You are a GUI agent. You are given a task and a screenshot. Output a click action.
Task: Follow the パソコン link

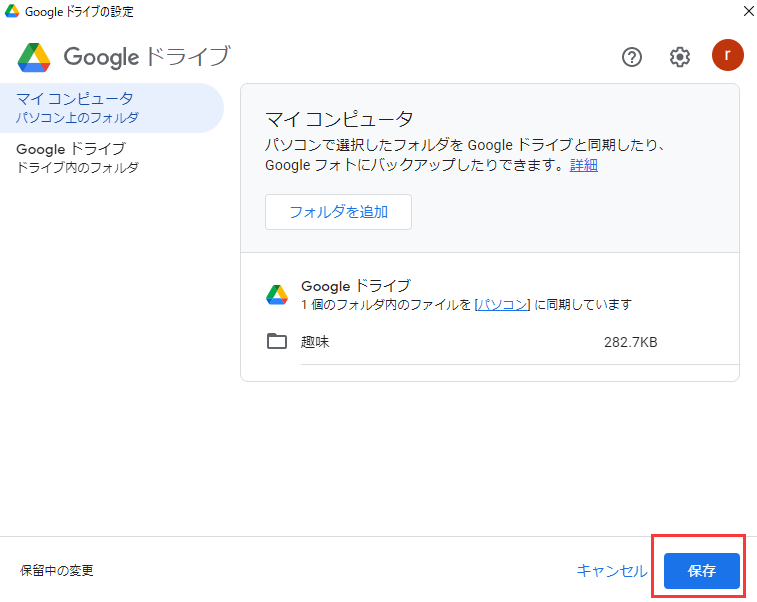point(502,304)
